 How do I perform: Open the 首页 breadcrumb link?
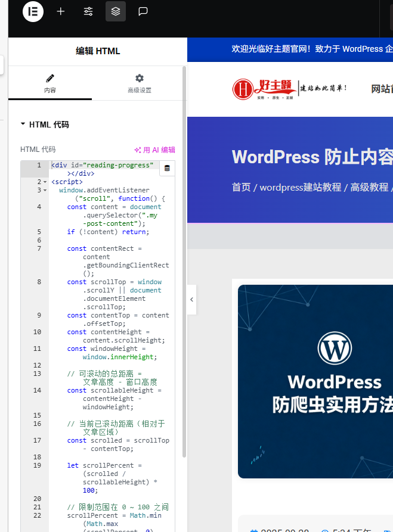click(x=241, y=187)
